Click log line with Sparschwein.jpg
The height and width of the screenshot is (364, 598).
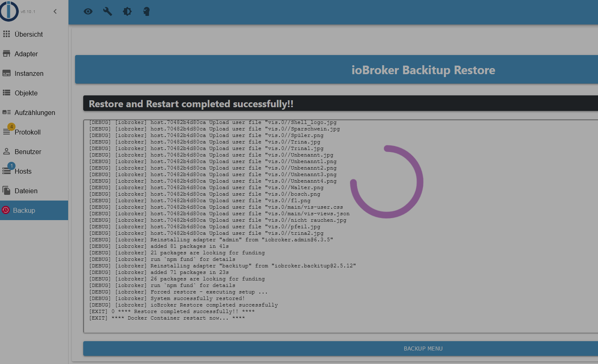click(215, 129)
